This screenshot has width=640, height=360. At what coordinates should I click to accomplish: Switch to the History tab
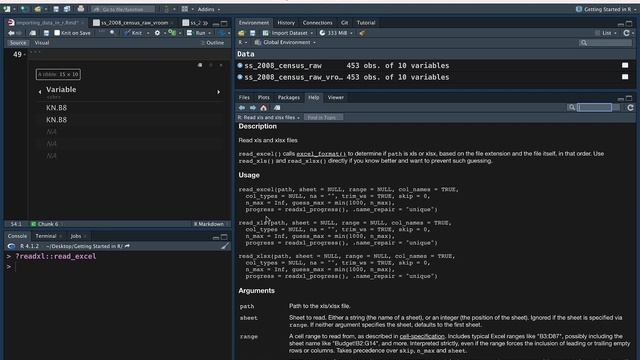coord(286,23)
